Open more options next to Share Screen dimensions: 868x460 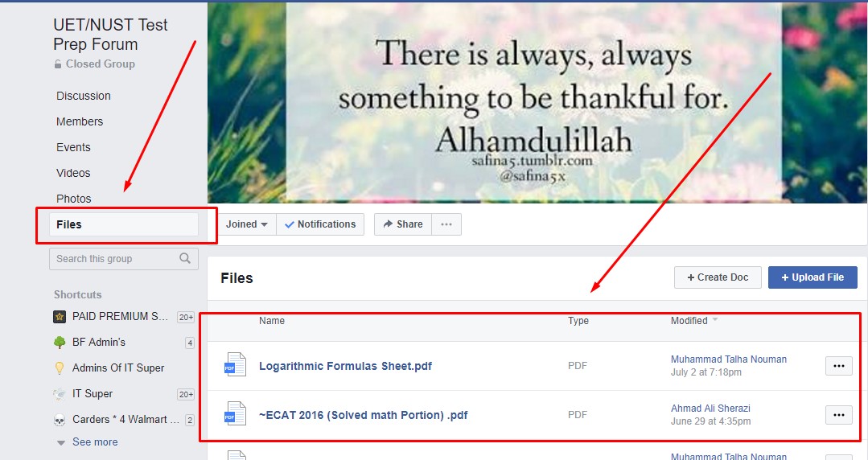tap(446, 224)
